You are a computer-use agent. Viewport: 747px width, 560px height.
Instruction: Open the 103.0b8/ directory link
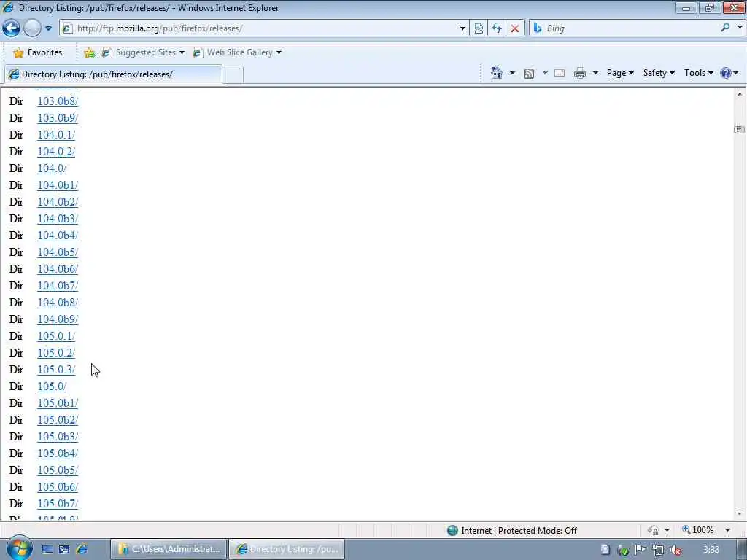pos(58,101)
